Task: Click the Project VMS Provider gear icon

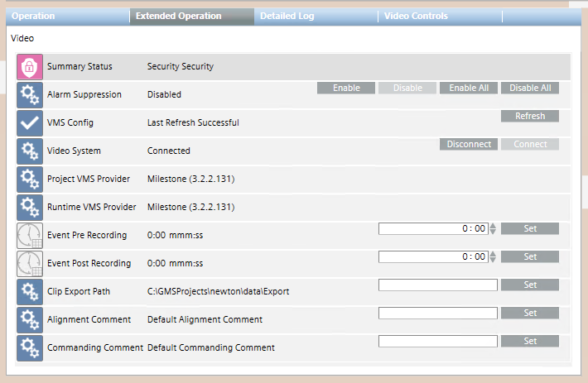Action: (x=30, y=180)
